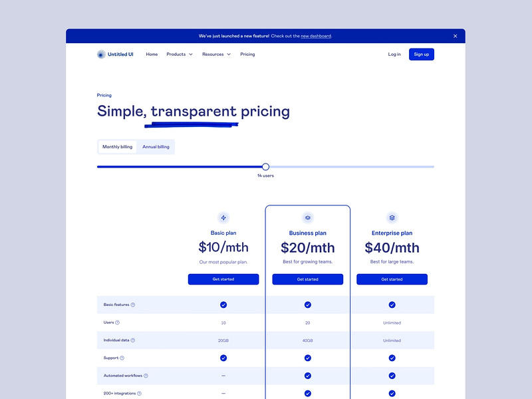Viewport: 532px width, 399px height.
Task: Open the Pricing navigation item
Action: [247, 54]
